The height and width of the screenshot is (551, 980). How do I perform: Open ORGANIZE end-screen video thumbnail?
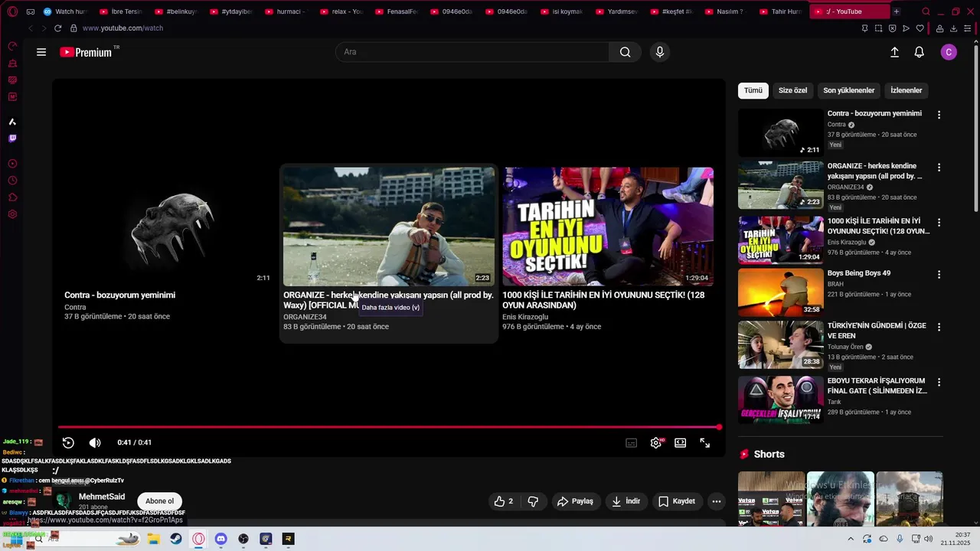tap(389, 227)
